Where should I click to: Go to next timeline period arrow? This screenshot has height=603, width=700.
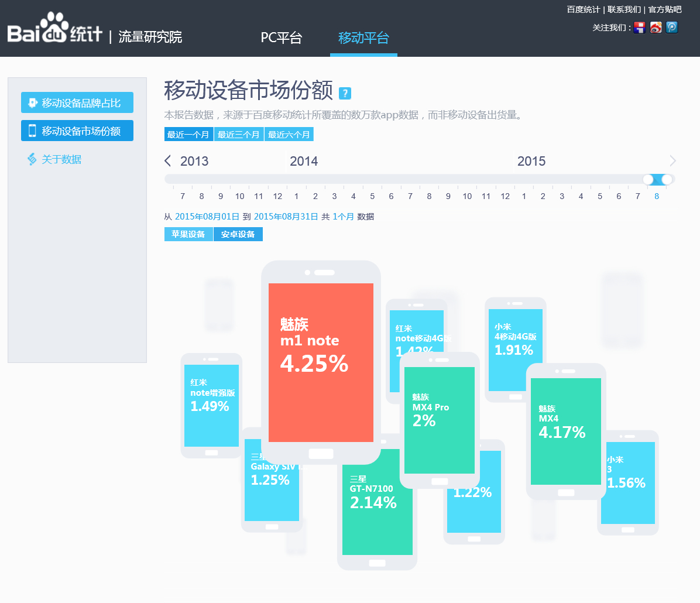(x=672, y=161)
